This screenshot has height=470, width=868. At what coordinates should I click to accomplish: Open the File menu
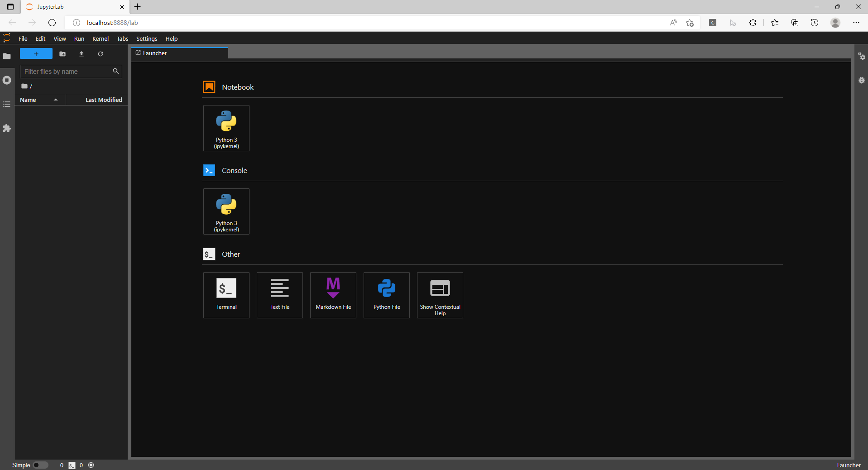[x=23, y=38]
